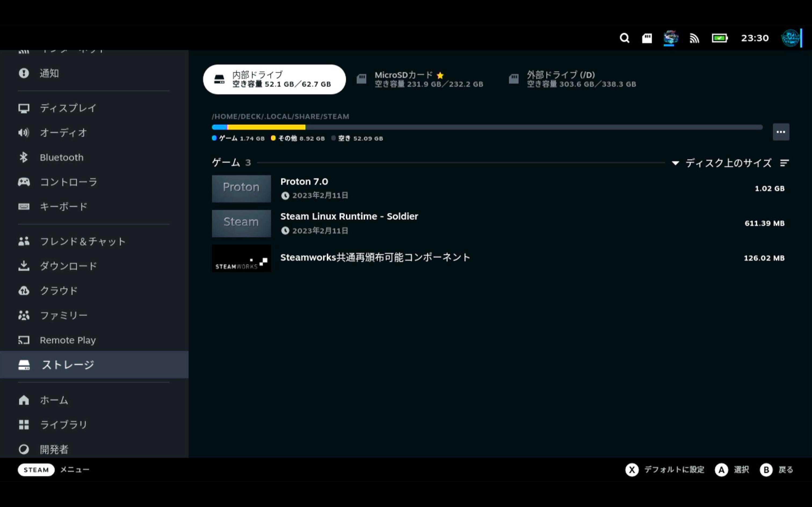Open Bluetooth settings in sidebar

tap(61, 157)
